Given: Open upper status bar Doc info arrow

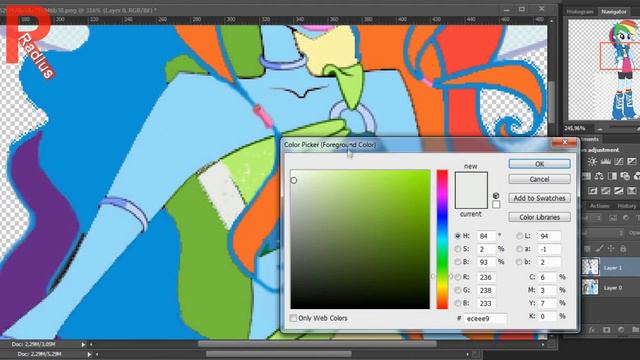Looking at the screenshot, I should click(x=83, y=344).
